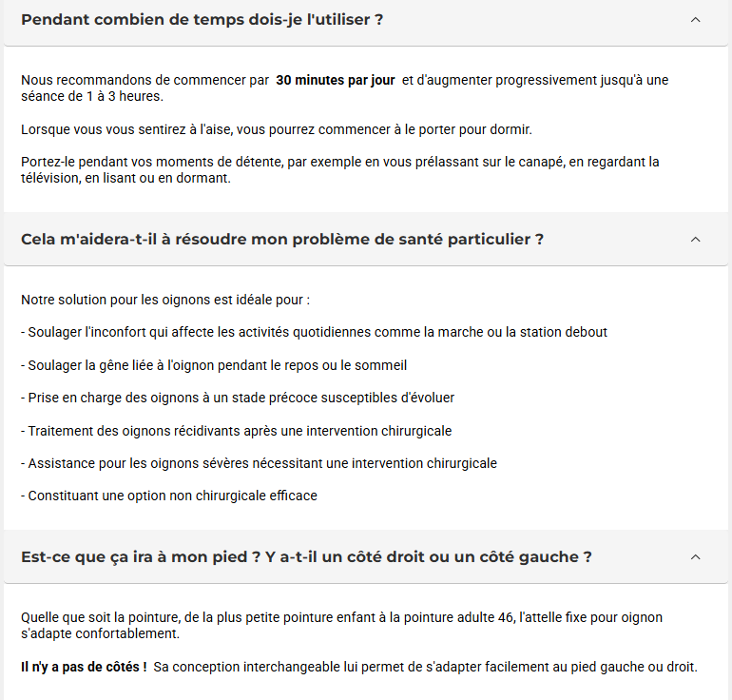This screenshot has width=732, height=700.
Task: Click the chevron next to 'côté droit ou un côté gauche'
Action: [x=695, y=556]
